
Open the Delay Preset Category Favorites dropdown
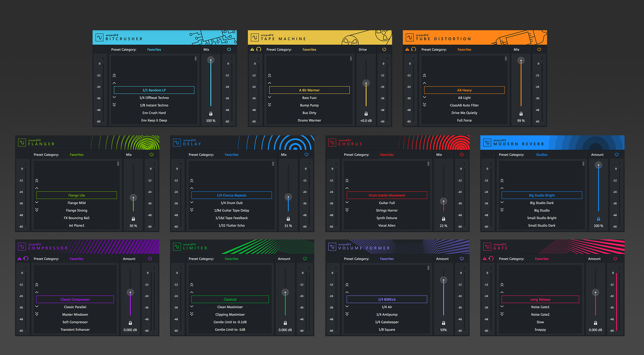[231, 155]
